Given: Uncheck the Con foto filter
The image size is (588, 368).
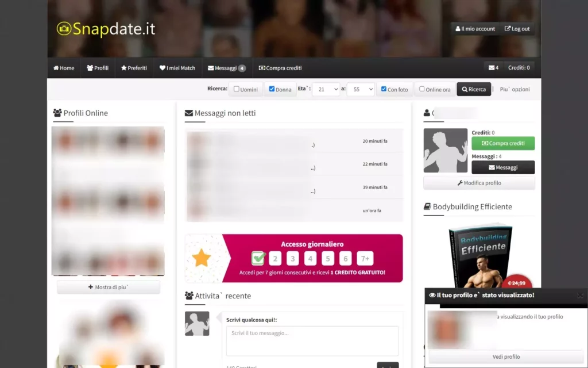Looking at the screenshot, I should [x=383, y=89].
